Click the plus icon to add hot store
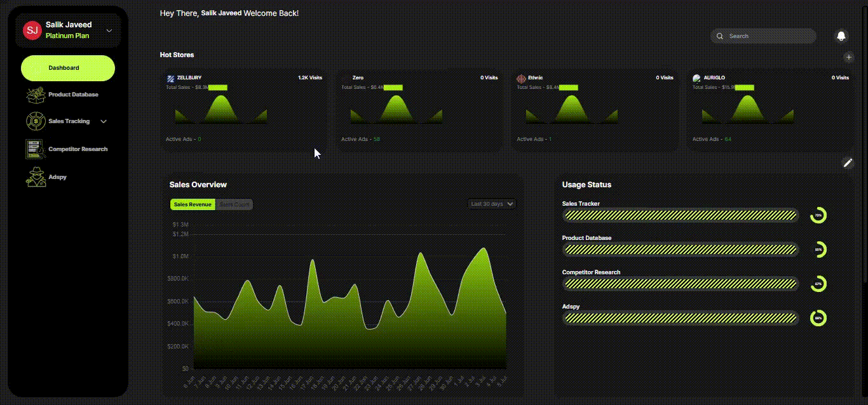 coord(848,57)
